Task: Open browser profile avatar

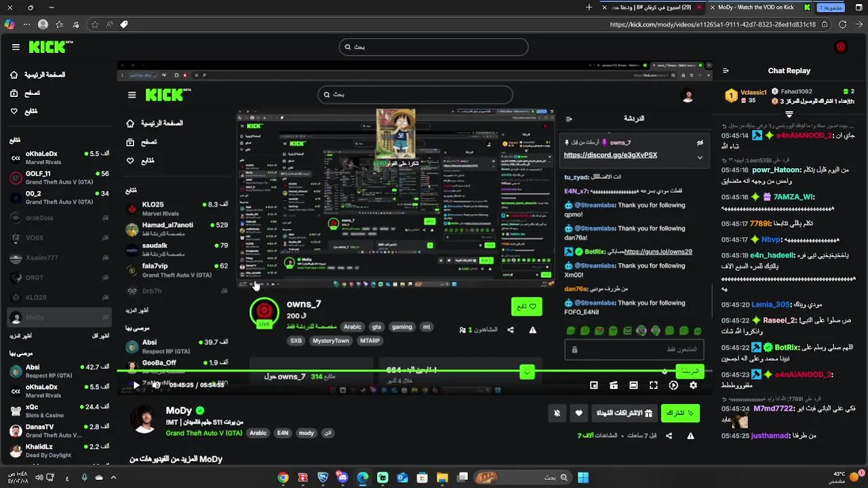Action: point(43,24)
